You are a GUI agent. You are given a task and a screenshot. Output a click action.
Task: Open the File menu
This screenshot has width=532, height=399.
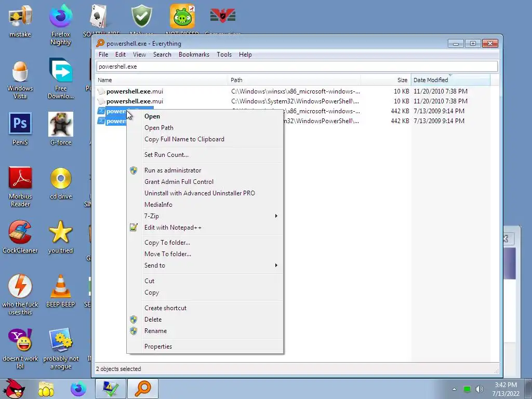[x=103, y=55]
